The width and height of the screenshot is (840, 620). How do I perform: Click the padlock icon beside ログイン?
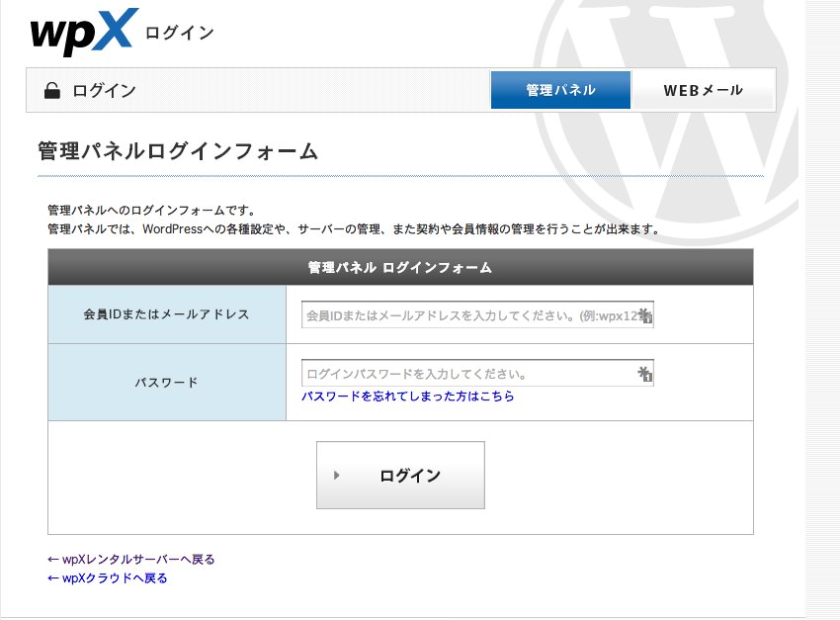(52, 91)
